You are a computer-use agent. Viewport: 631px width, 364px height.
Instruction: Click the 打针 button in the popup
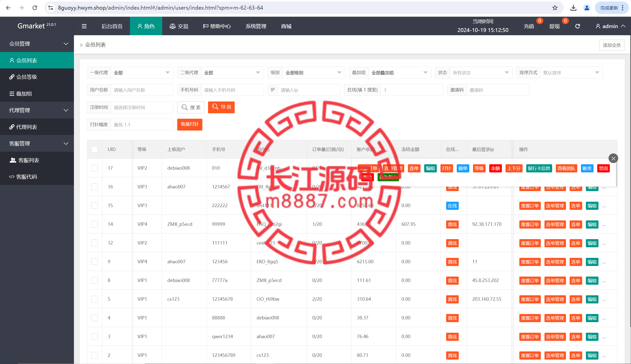446,168
